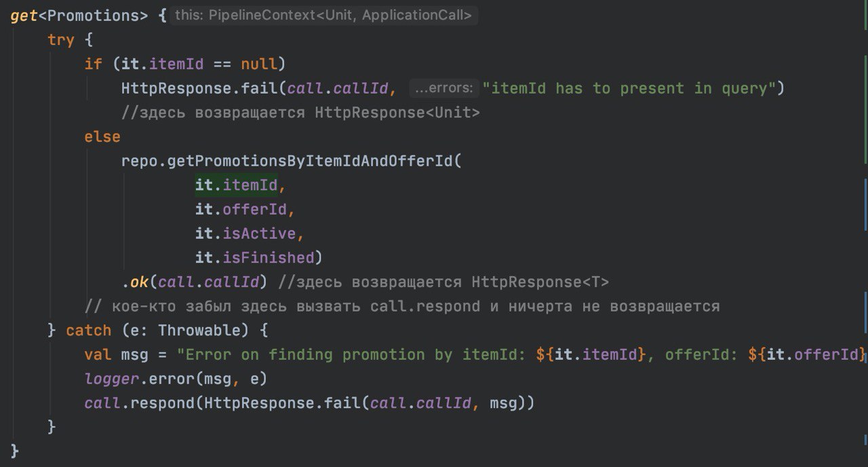Click the else keyword
The height and width of the screenshot is (467, 868).
tap(102, 136)
